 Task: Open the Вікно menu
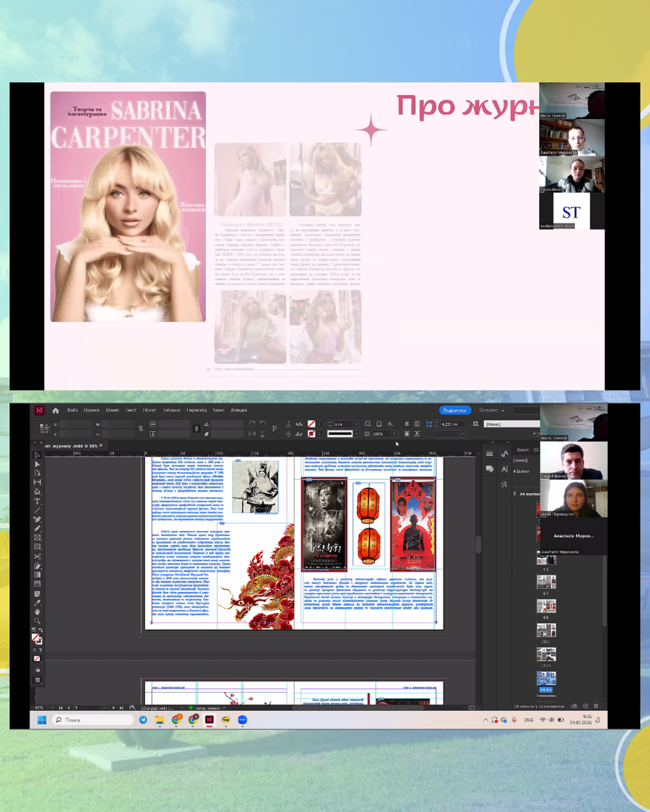pos(218,411)
